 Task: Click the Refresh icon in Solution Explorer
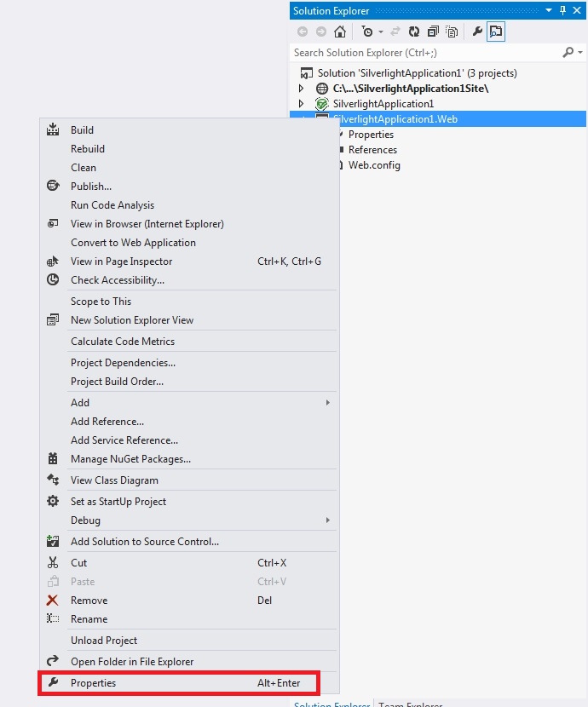414,32
